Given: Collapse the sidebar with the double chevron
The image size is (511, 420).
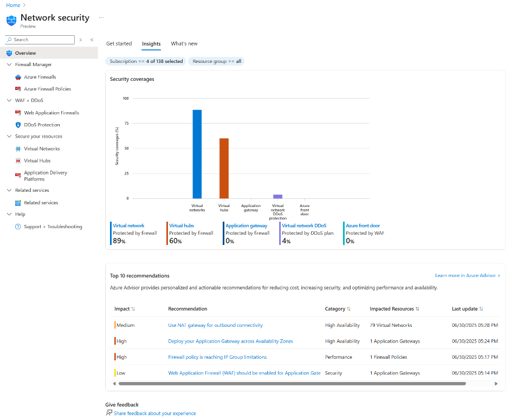Looking at the screenshot, I should click(x=92, y=40).
